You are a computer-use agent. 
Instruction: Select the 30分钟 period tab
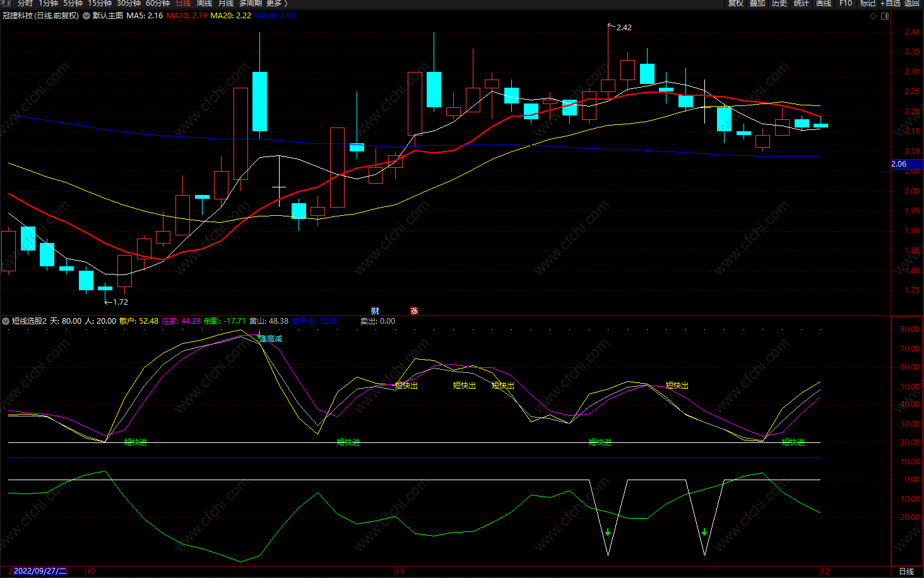[x=129, y=3]
